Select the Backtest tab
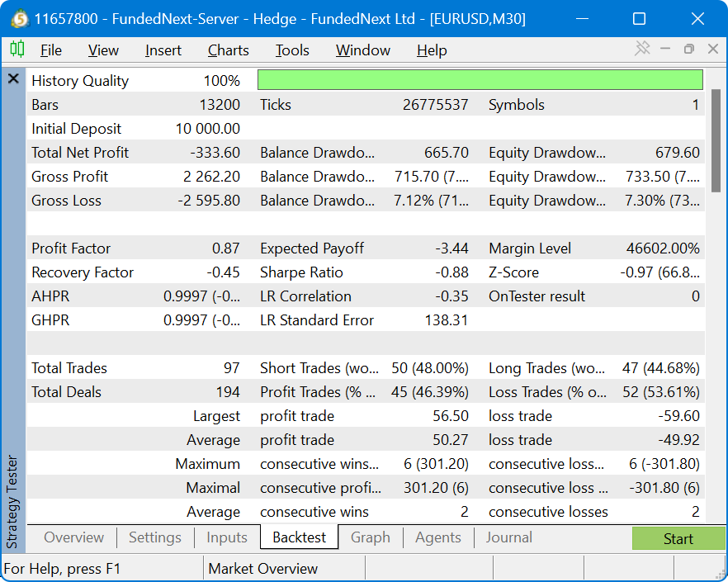Screen dimensions: 728x582 point(299,537)
